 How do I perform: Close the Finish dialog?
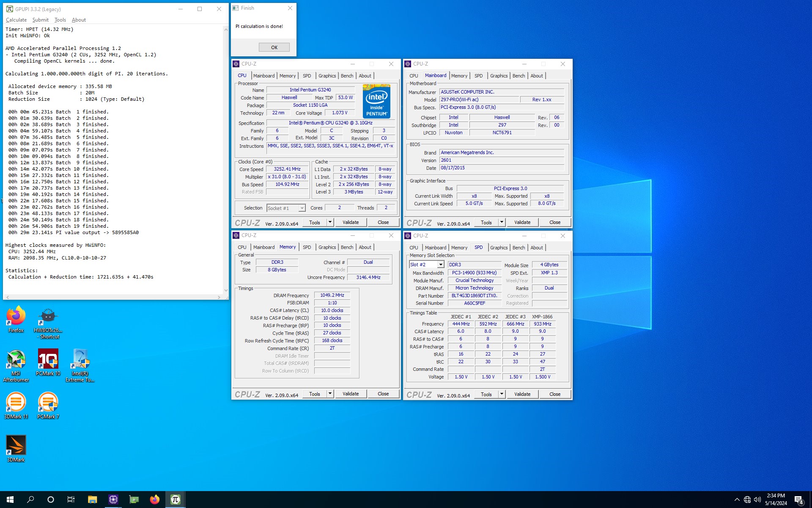pyautogui.click(x=290, y=8)
